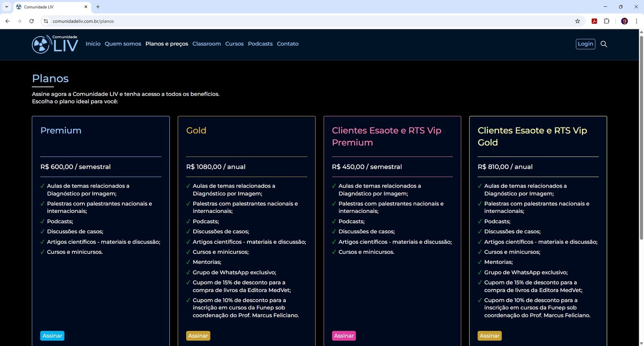Click the pink Assinar for Esaote Premium
The image size is (644, 346).
pos(344,336)
